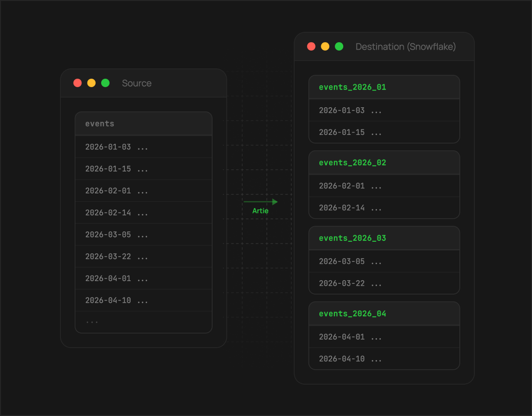Select the Source window title
The height and width of the screenshot is (416, 532).
click(x=137, y=83)
